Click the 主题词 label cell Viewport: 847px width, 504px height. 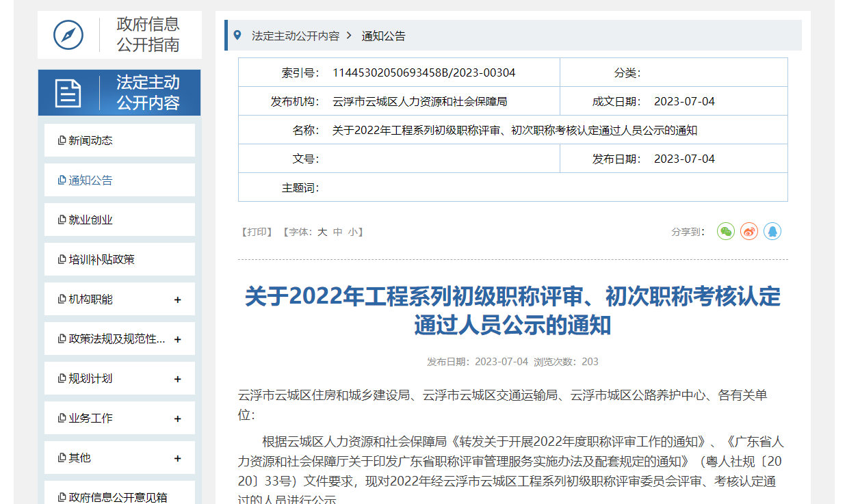click(x=301, y=187)
